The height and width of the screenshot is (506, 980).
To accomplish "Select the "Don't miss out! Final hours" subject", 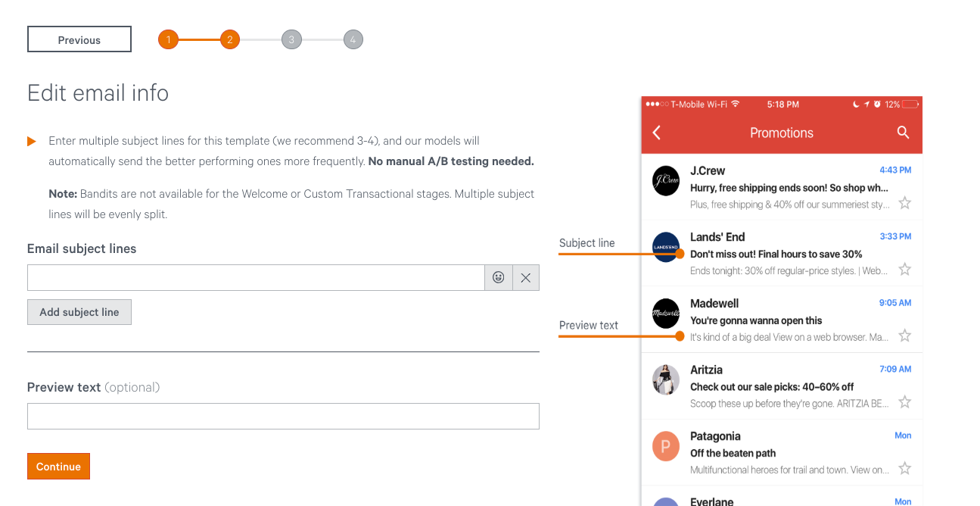I will tap(776, 255).
